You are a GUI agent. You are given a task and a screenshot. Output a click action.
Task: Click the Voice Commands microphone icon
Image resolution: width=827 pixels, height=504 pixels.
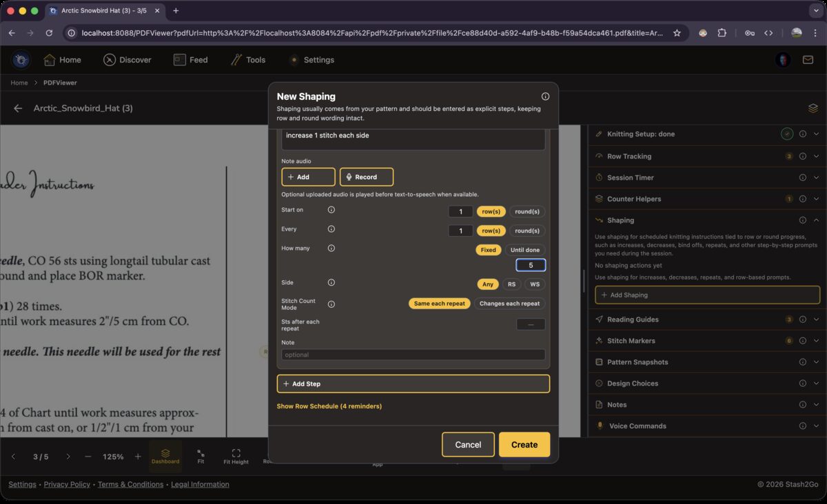coord(600,426)
